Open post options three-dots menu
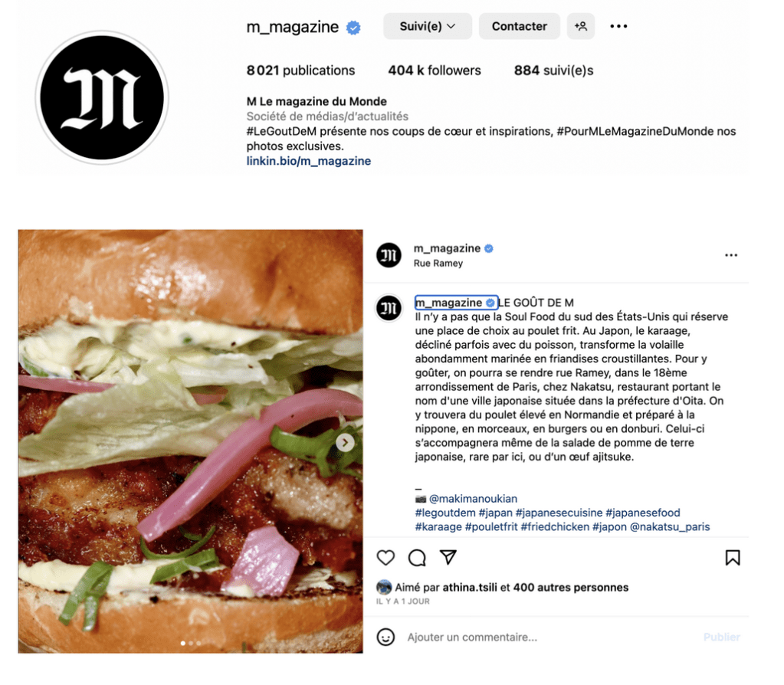Image resolution: width=784 pixels, height=685 pixels. point(731,255)
